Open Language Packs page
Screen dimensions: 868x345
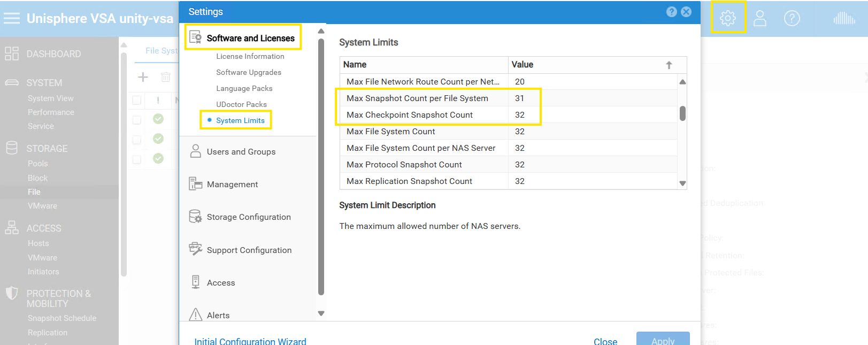point(244,88)
